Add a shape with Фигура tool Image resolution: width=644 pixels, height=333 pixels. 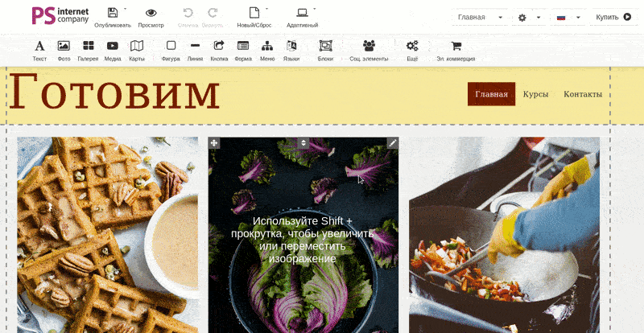pos(171,47)
